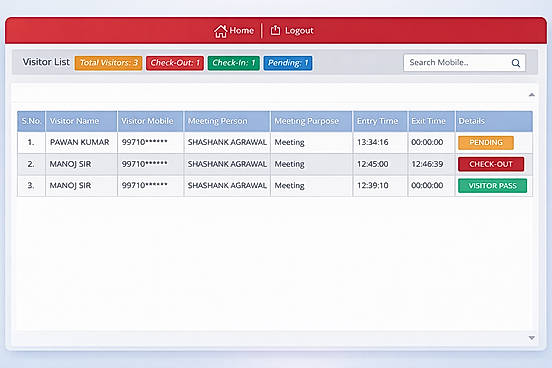Click the Meeting Person column header
This screenshot has width=552, height=368.
click(227, 121)
